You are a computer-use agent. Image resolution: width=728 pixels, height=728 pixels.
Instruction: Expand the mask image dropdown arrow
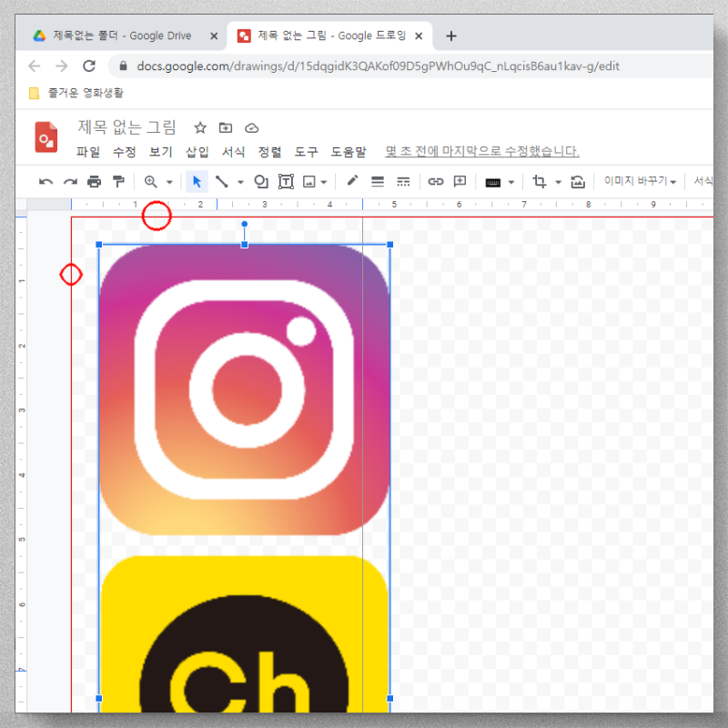click(511, 182)
